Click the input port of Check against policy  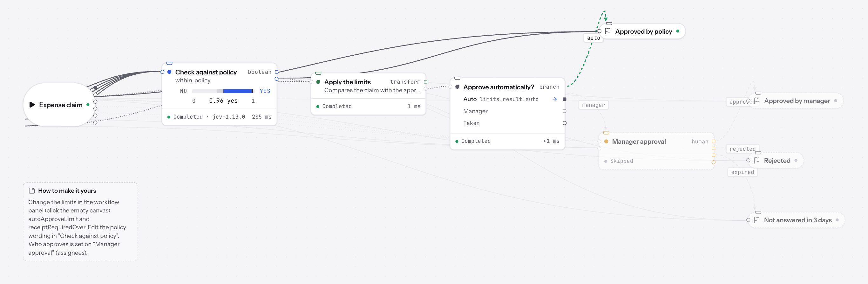click(162, 72)
